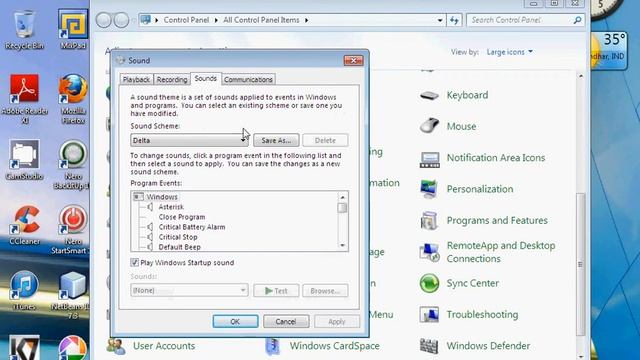Select the Default Beep event
The height and width of the screenshot is (360, 640).
click(x=180, y=247)
